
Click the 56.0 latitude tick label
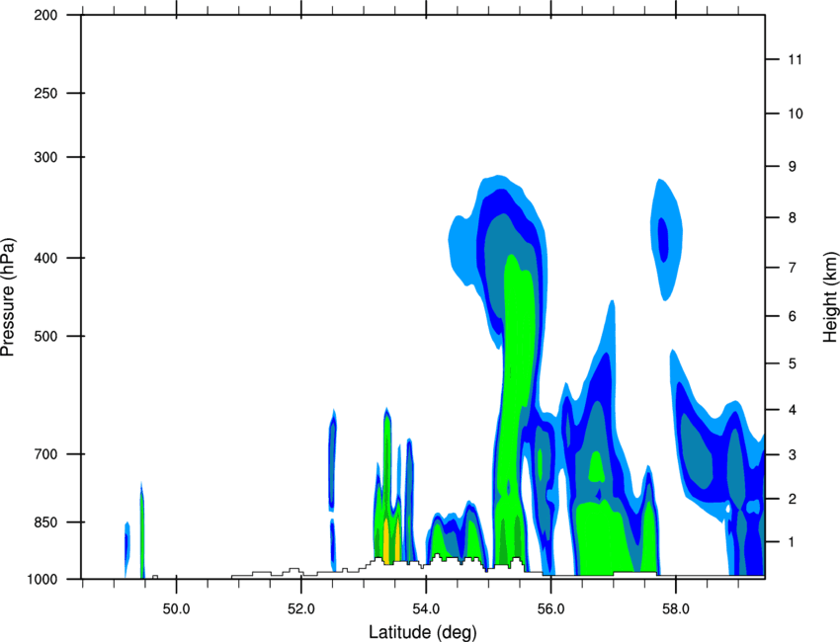(550, 609)
